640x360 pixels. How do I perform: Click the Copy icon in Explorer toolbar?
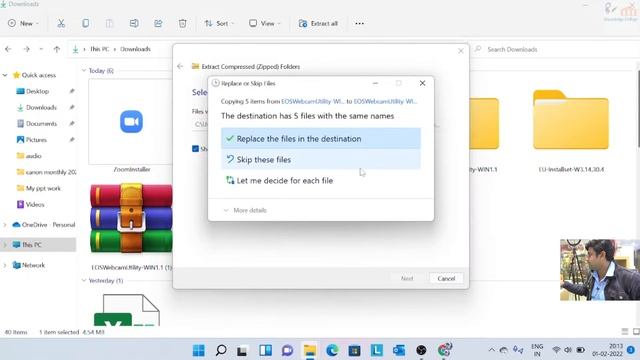[x=85, y=23]
